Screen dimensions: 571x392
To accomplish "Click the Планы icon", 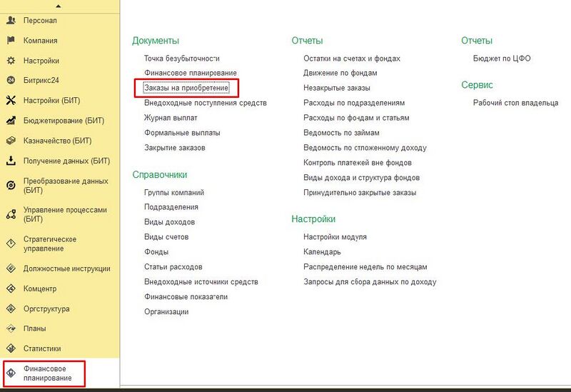I will coord(11,328).
